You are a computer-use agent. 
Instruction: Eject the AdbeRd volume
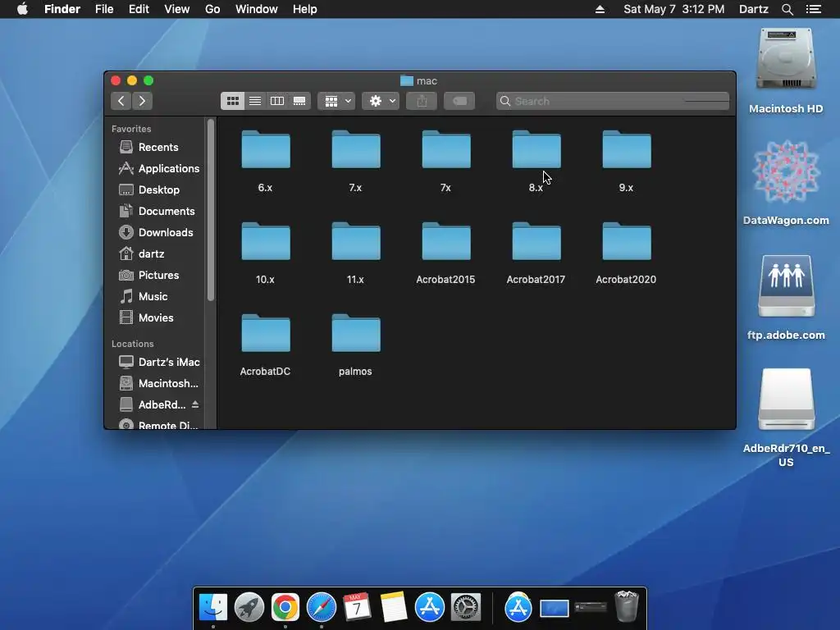pos(195,404)
